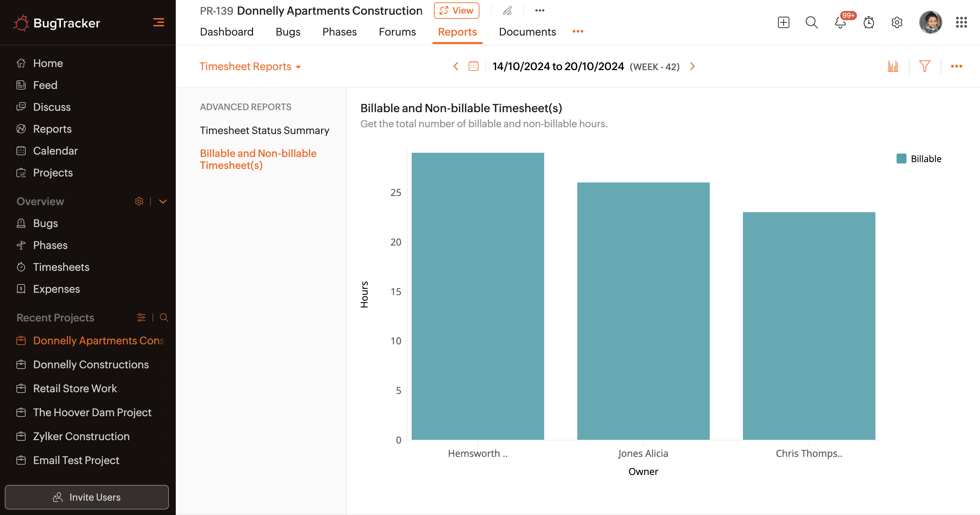Screen dimensions: 980x515
Task: Open the notifications bell
Action: (840, 23)
